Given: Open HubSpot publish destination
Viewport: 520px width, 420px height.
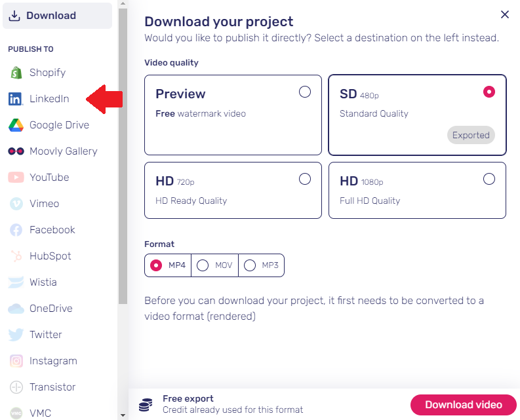Looking at the screenshot, I should pos(50,256).
